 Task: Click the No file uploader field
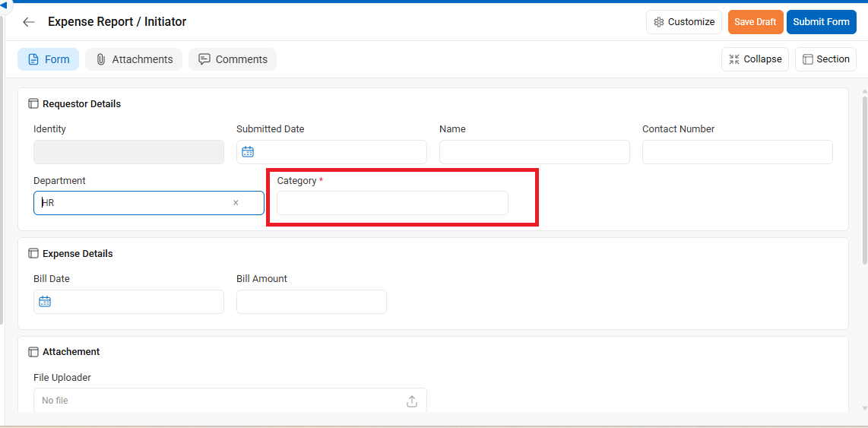click(230, 401)
